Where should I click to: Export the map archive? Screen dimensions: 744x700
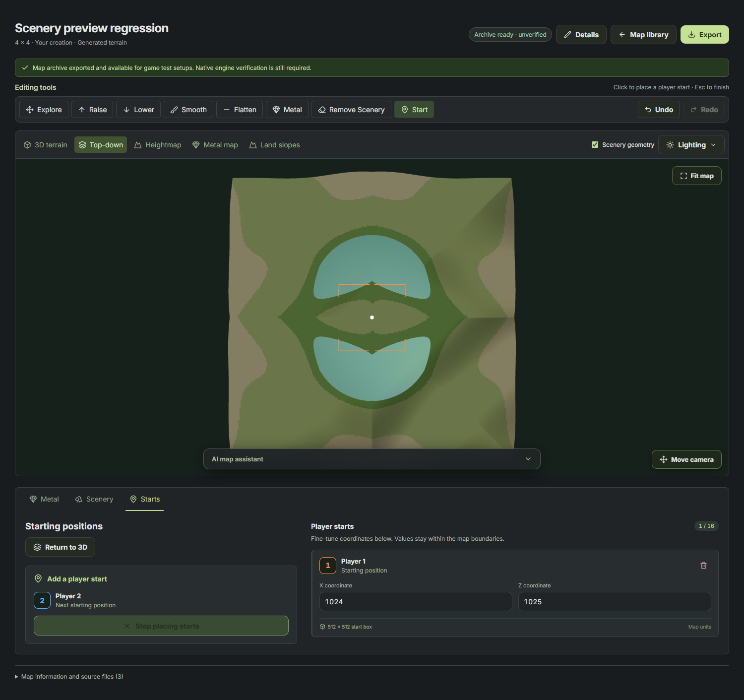705,35
